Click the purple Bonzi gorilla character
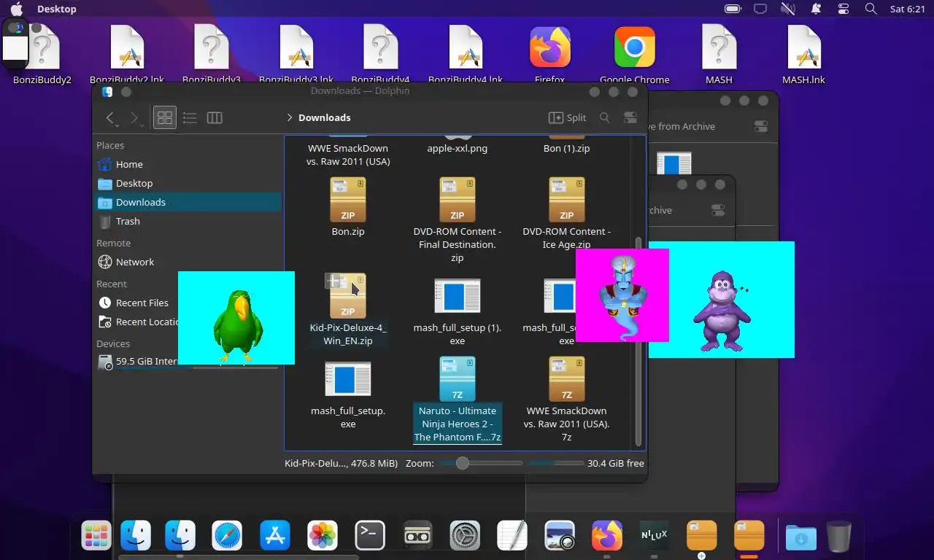The image size is (934, 560). click(721, 311)
